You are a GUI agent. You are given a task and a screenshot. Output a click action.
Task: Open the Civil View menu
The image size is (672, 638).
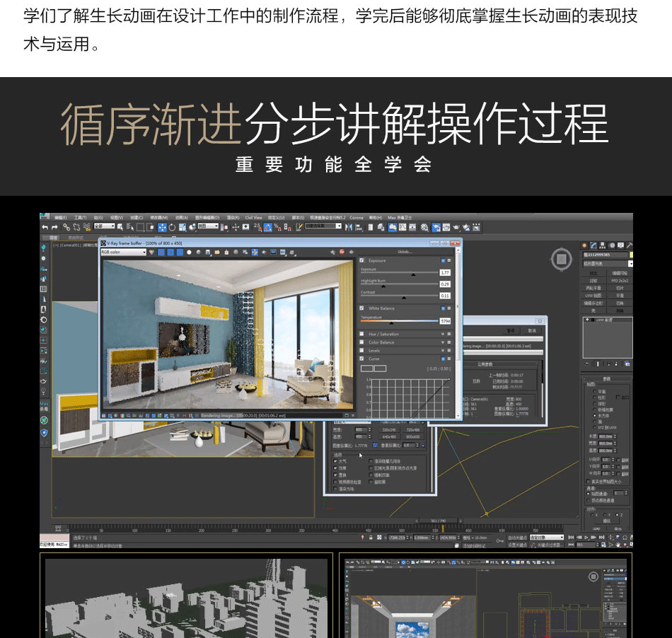pos(253,217)
